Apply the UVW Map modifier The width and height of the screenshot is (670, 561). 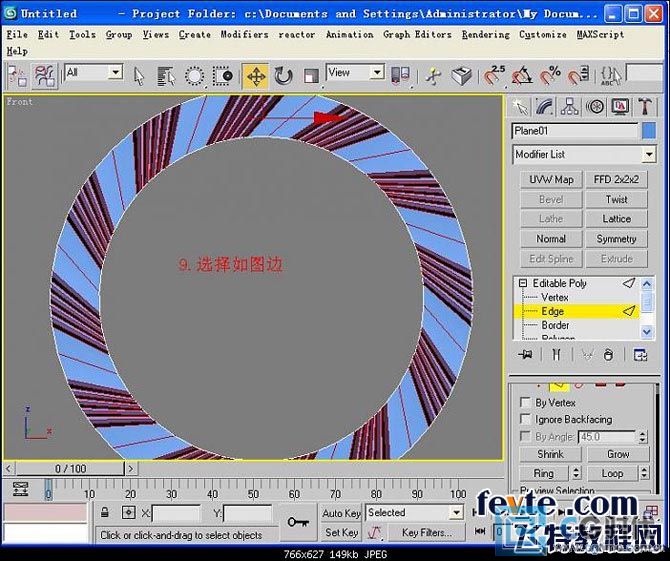click(x=551, y=179)
